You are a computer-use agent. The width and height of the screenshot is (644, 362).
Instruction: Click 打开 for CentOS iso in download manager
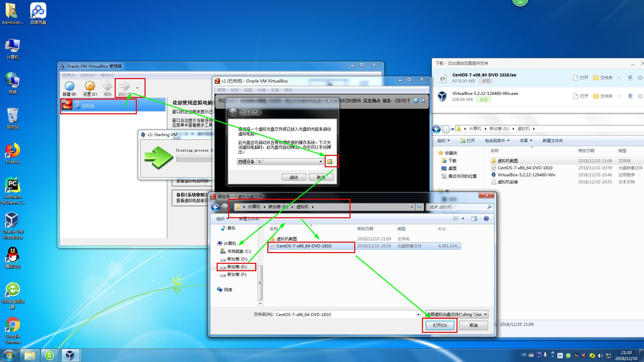(x=581, y=78)
